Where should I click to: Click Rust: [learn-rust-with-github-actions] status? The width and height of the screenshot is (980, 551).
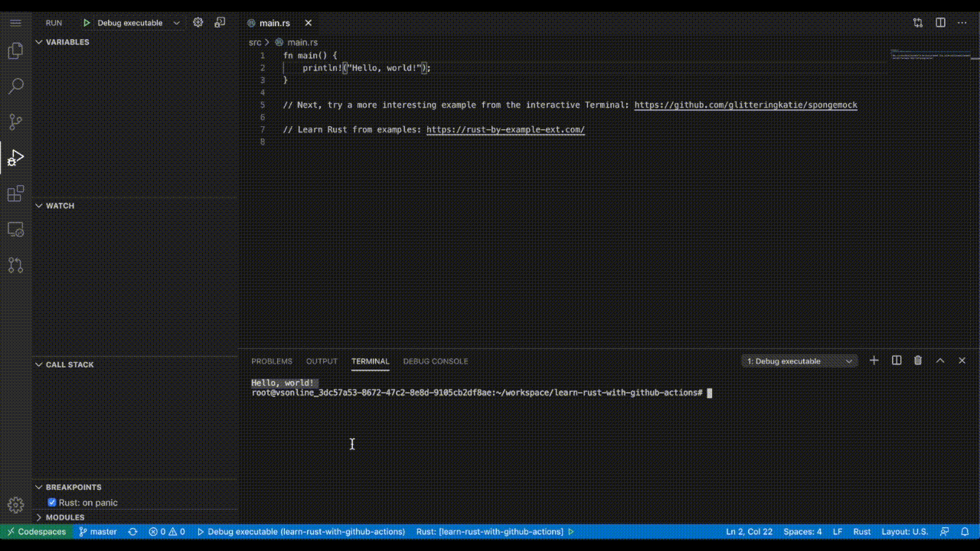490,531
